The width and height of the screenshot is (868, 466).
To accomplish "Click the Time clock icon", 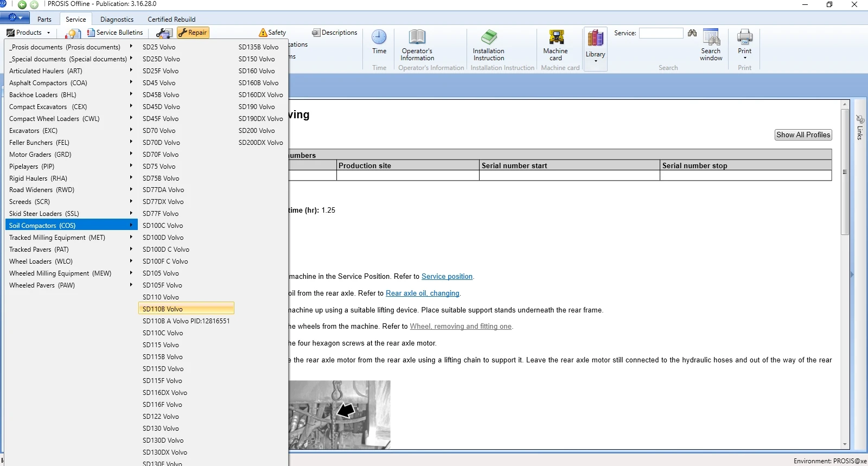I will pos(379,38).
